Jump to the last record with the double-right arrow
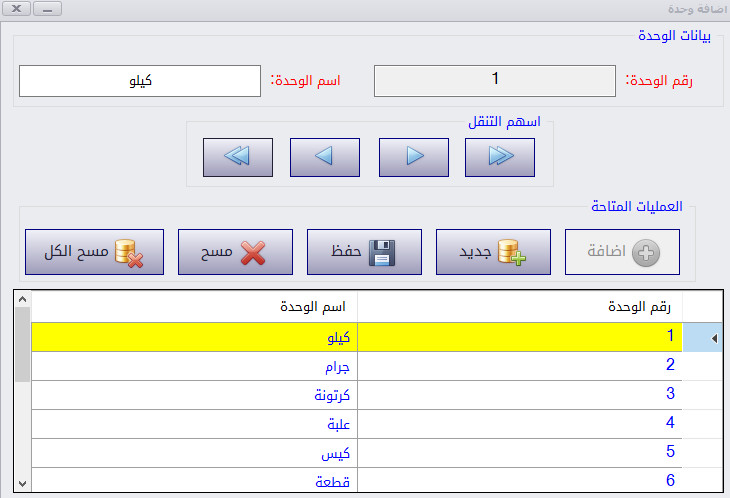730x498 pixels. [500, 157]
